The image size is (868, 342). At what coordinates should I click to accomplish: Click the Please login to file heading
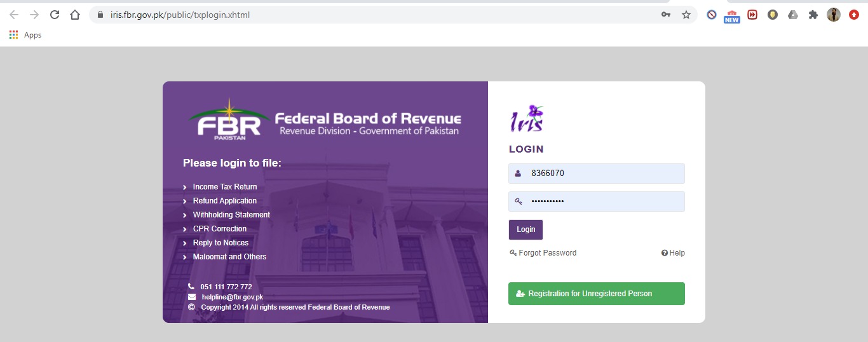tap(232, 163)
